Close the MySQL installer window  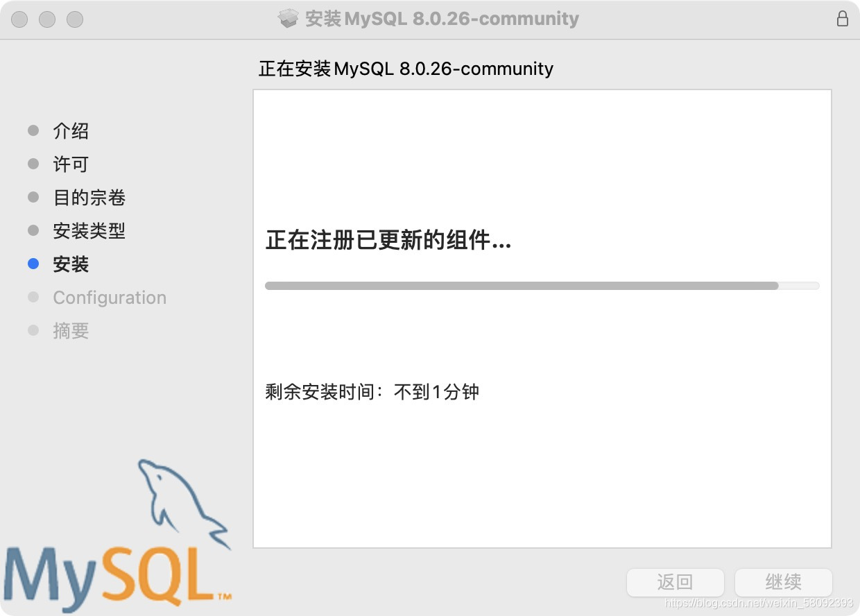[x=19, y=19]
